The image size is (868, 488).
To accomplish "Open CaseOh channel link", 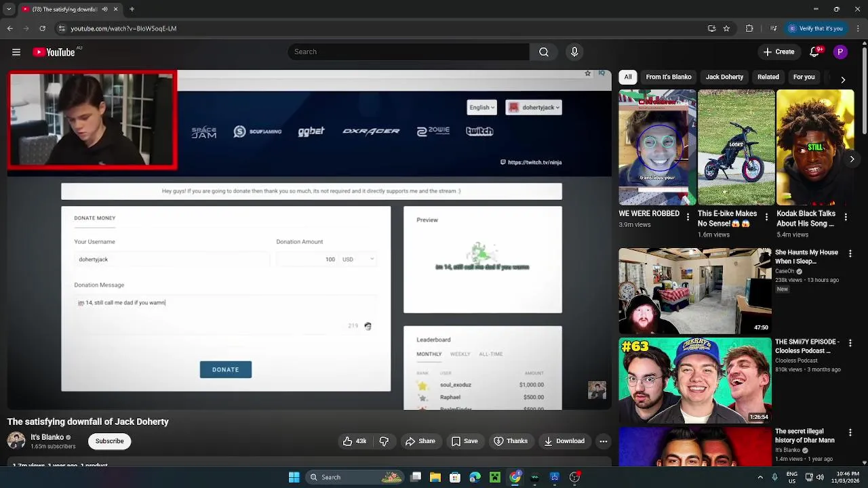I will [x=785, y=271].
